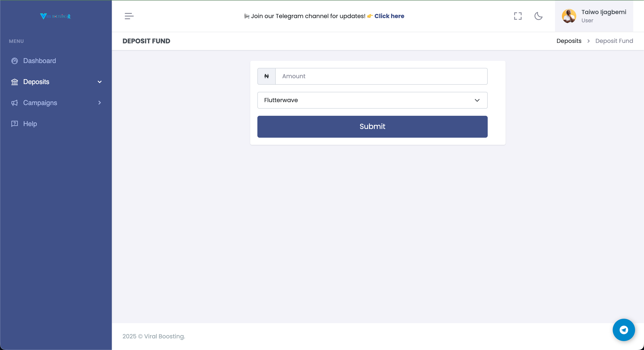Focus the Amount input field

coord(381,76)
